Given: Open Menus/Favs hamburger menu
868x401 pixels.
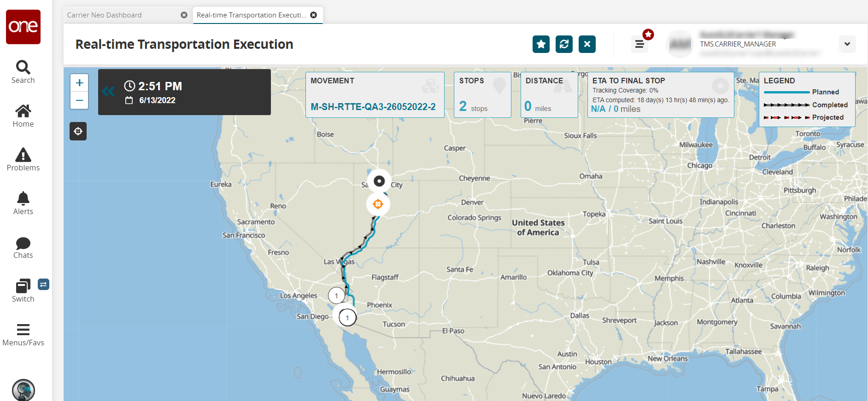Looking at the screenshot, I should tap(23, 330).
